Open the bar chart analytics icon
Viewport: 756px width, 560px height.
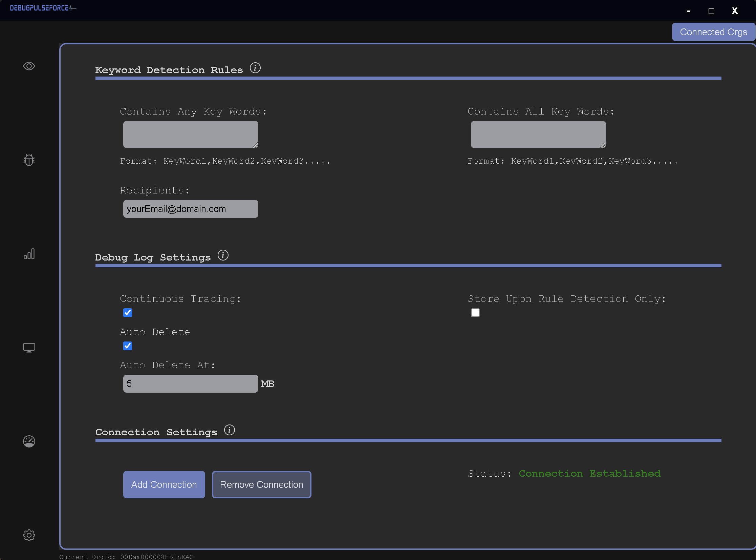click(x=29, y=254)
